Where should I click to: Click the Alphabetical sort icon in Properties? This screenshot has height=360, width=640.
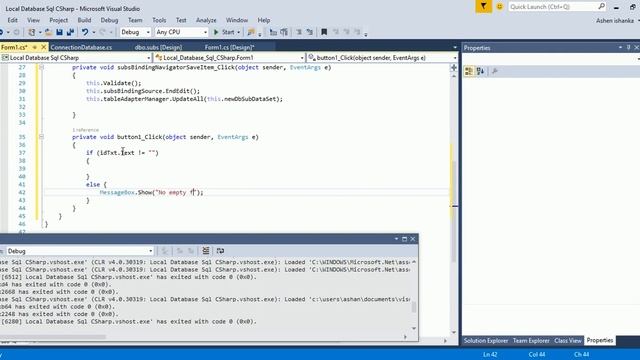pos(480,71)
